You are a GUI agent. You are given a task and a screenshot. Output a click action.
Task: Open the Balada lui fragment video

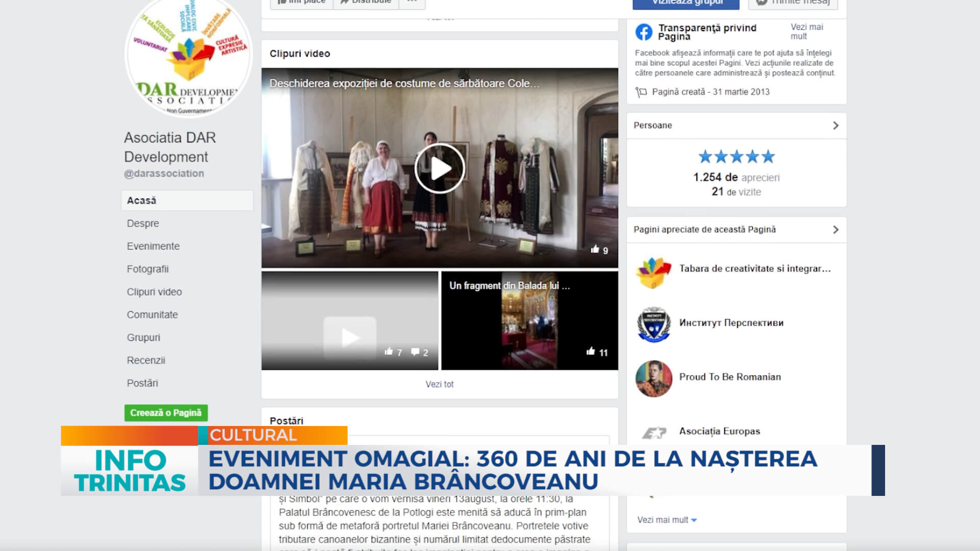click(529, 320)
